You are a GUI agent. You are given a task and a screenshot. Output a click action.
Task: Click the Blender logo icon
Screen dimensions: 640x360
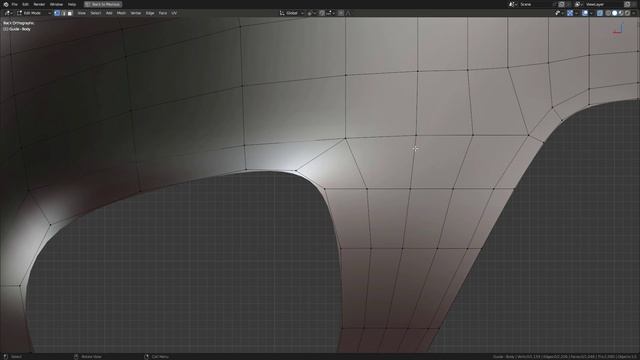6,4
